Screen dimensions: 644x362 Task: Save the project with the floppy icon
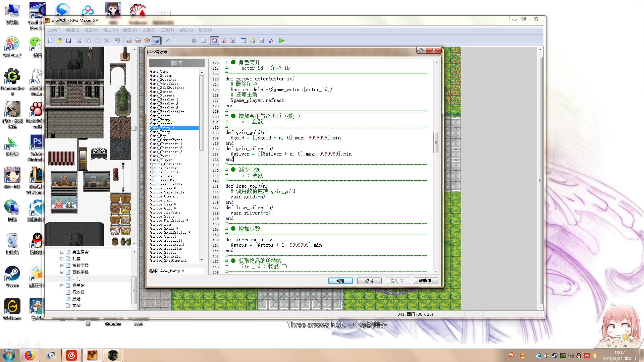coord(68,41)
